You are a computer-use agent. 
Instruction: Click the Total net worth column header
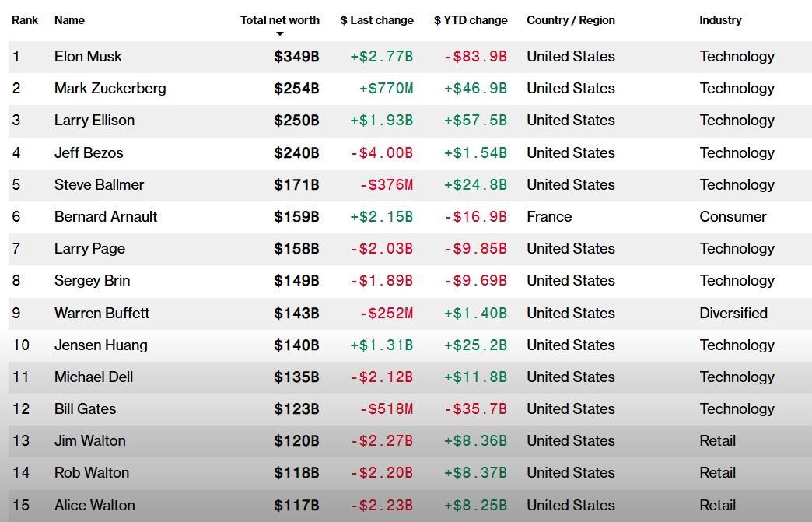click(279, 20)
